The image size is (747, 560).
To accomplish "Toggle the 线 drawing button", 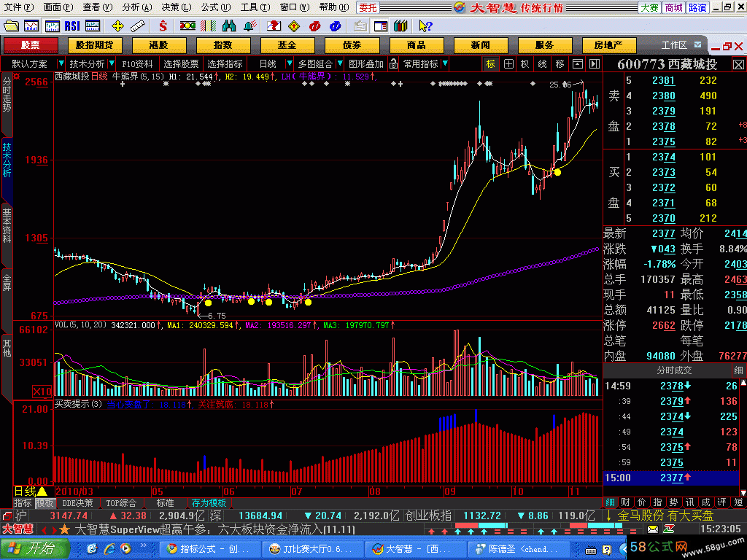I will (542, 64).
